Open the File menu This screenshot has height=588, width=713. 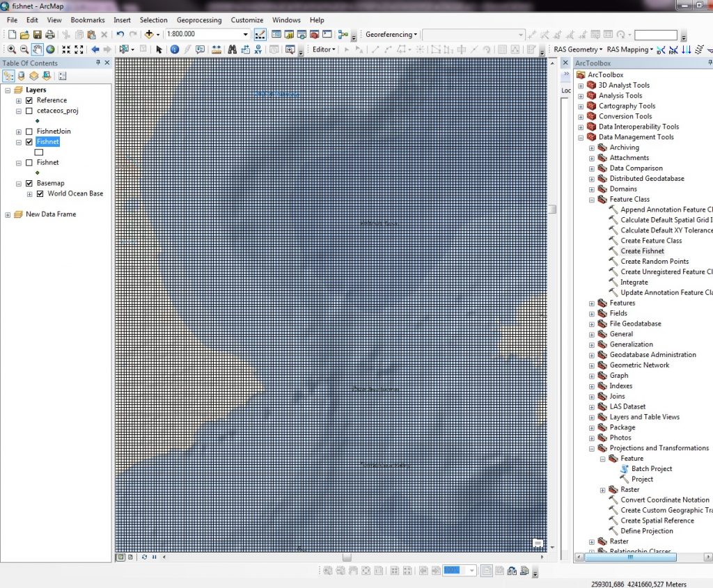[13, 20]
